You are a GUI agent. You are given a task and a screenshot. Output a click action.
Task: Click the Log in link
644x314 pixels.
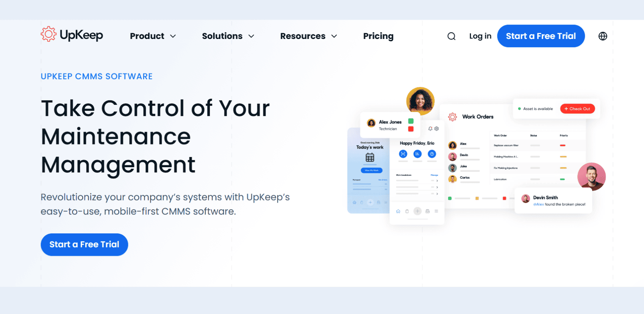point(480,36)
